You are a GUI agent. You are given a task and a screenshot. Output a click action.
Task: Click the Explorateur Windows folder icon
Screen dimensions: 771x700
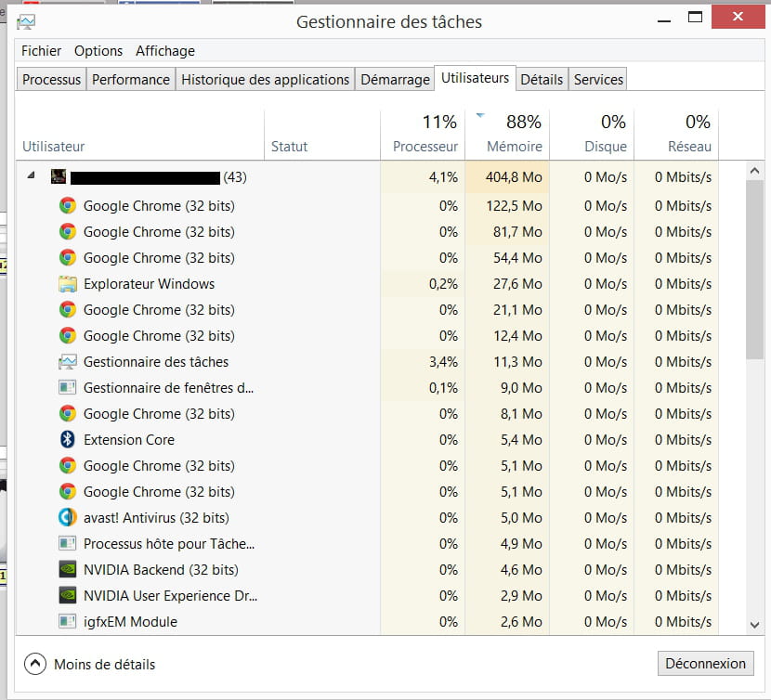click(x=67, y=284)
